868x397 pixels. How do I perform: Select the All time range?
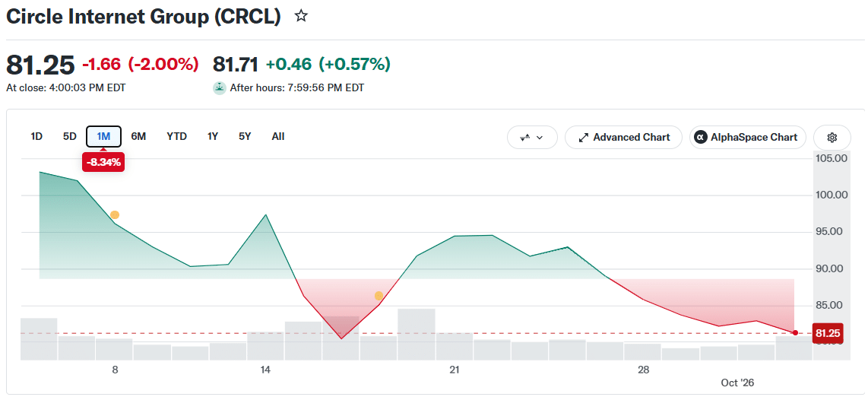[x=278, y=136]
